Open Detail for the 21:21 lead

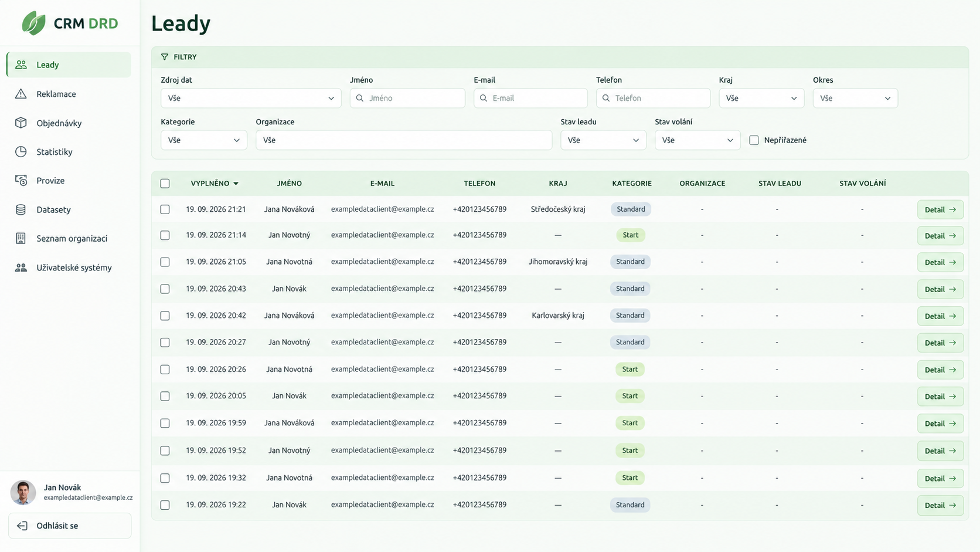coord(940,209)
